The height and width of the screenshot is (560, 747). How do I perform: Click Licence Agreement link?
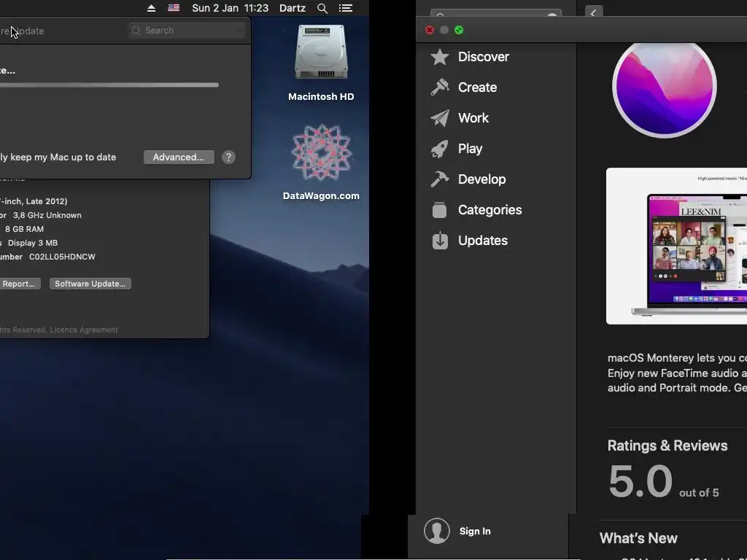(x=84, y=330)
